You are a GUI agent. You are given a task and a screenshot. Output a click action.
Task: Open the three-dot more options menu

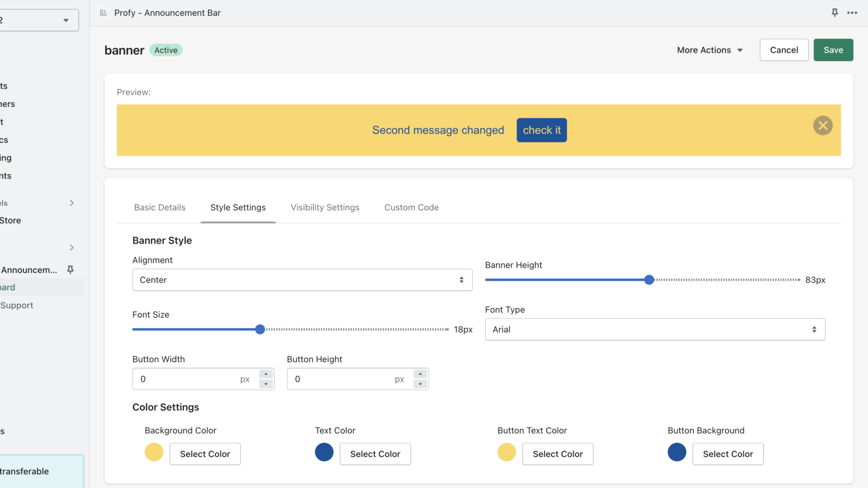coord(852,12)
